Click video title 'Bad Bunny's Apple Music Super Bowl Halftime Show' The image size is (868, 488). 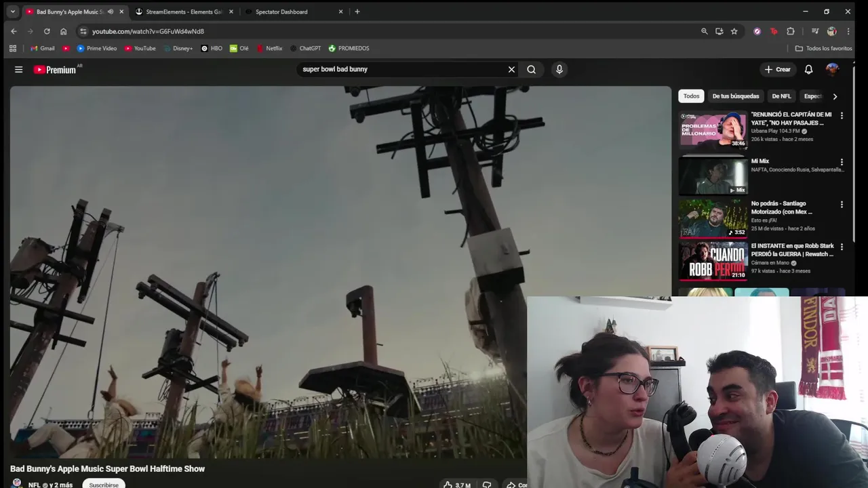pyautogui.click(x=107, y=468)
